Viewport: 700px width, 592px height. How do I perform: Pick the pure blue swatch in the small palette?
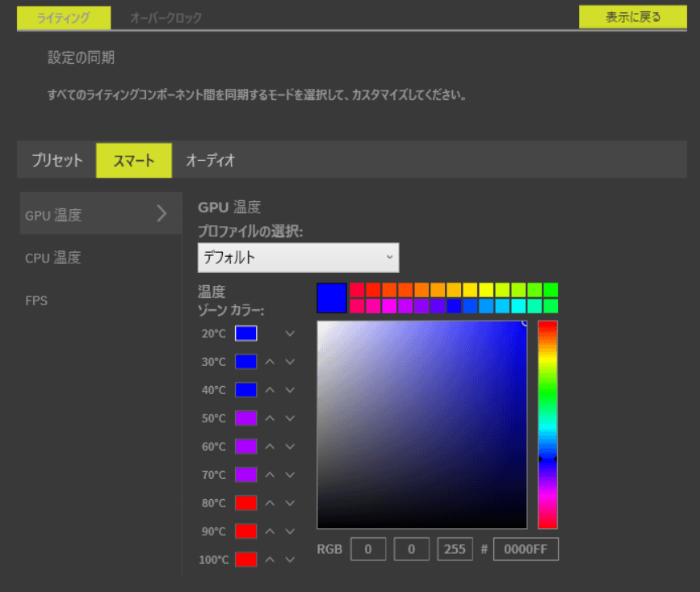pos(454,306)
